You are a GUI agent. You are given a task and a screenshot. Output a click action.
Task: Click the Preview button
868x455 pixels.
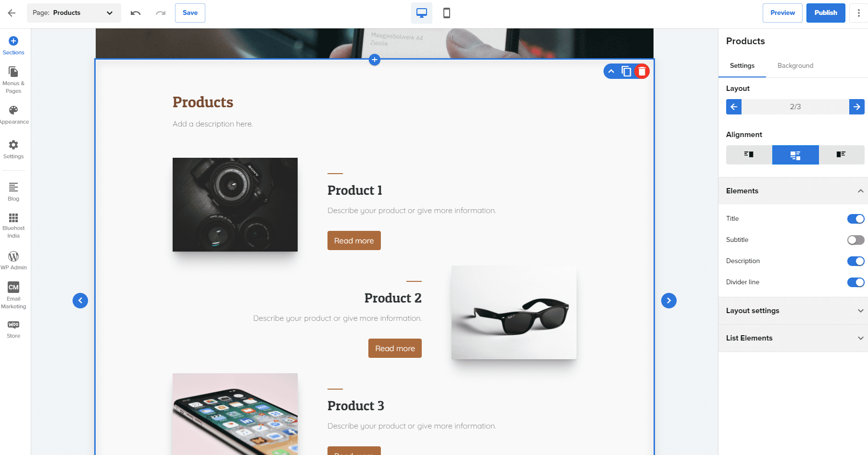coord(782,13)
